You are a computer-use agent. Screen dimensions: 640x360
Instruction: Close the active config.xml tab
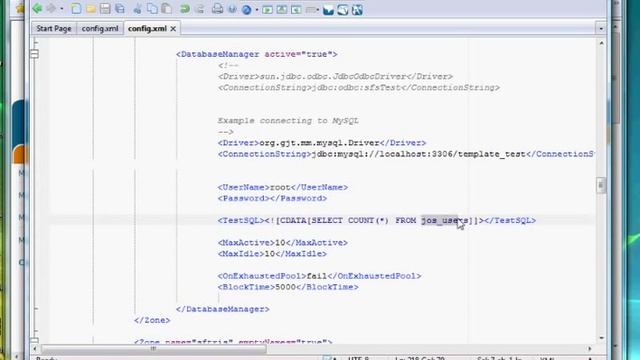tap(173, 29)
